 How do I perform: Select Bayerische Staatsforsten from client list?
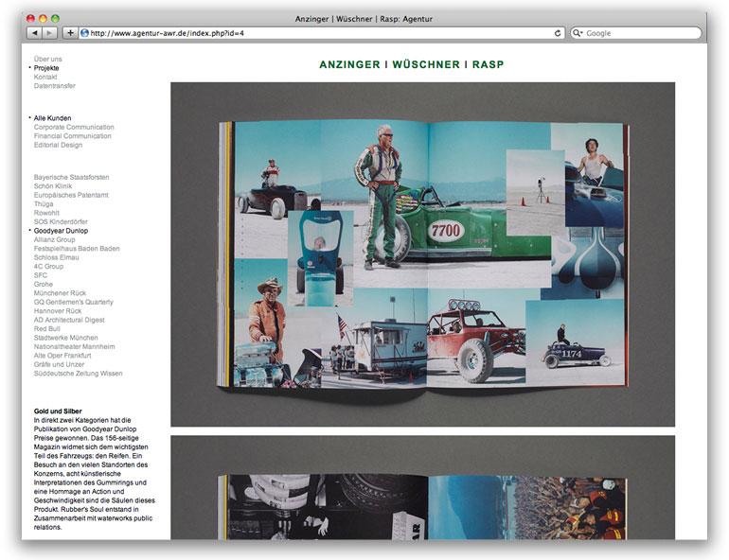pos(71,177)
